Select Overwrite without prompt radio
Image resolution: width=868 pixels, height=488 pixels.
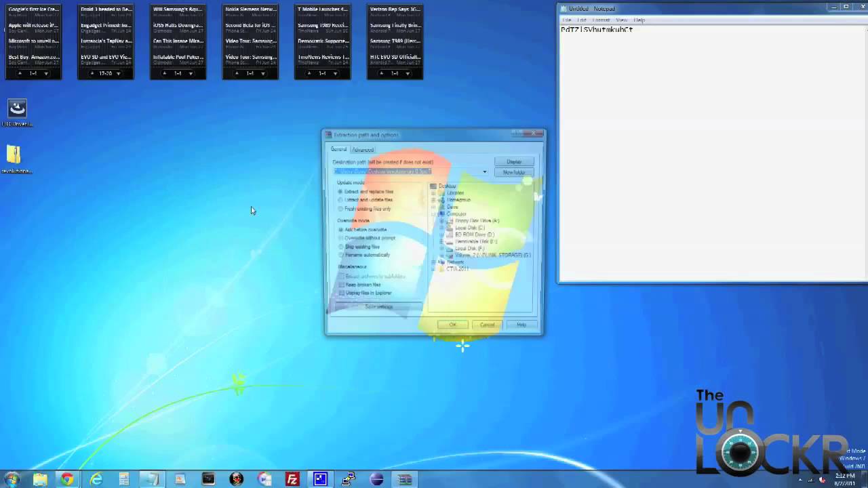[367, 238]
